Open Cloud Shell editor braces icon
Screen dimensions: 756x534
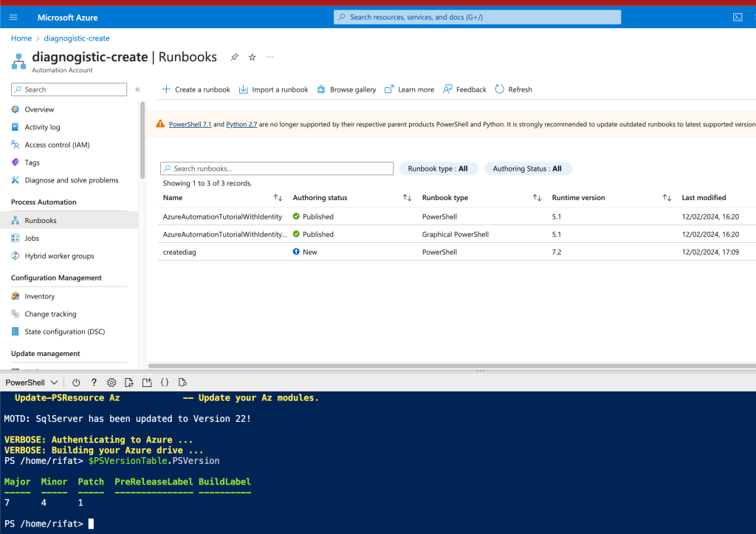(165, 383)
